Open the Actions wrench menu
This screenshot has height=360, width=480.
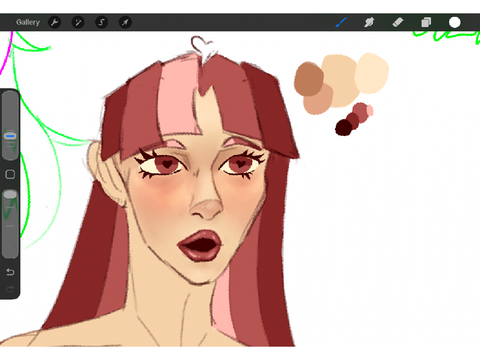pos(54,22)
